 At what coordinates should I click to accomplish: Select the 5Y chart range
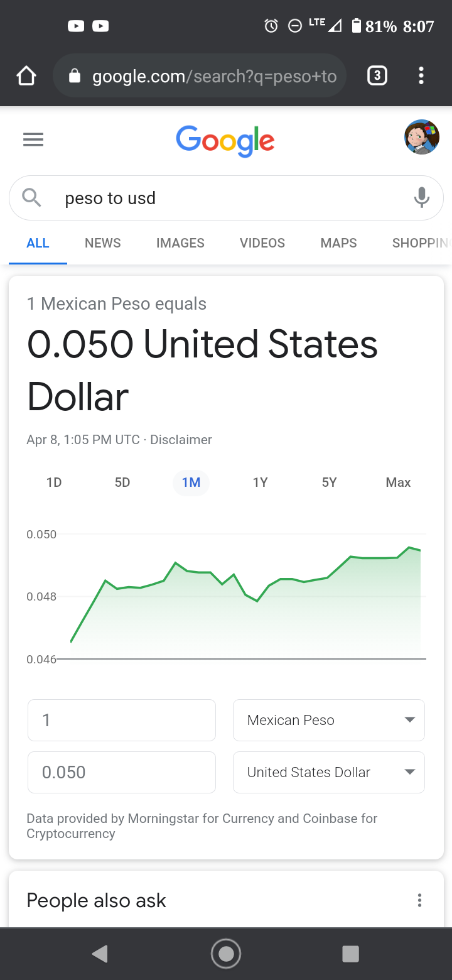tap(329, 482)
